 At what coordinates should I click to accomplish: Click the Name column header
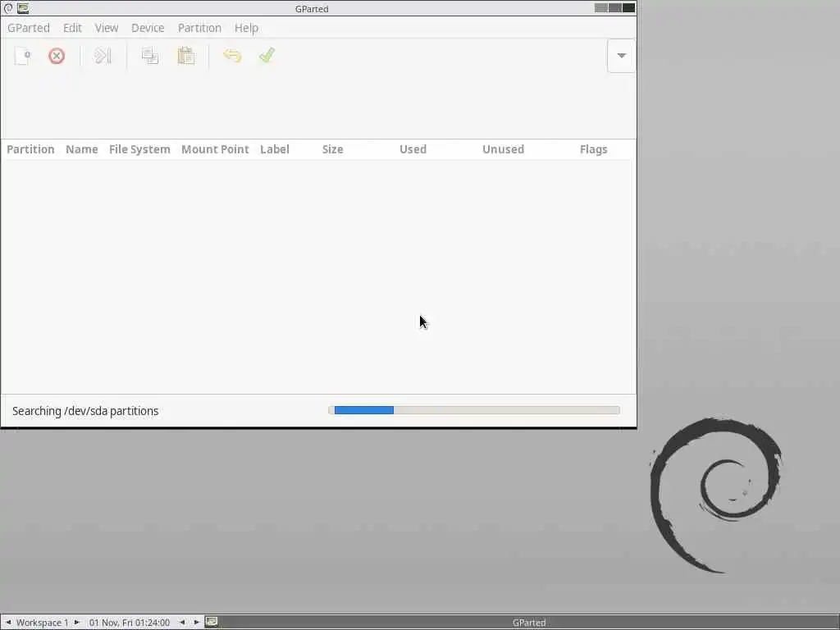pyautogui.click(x=82, y=149)
